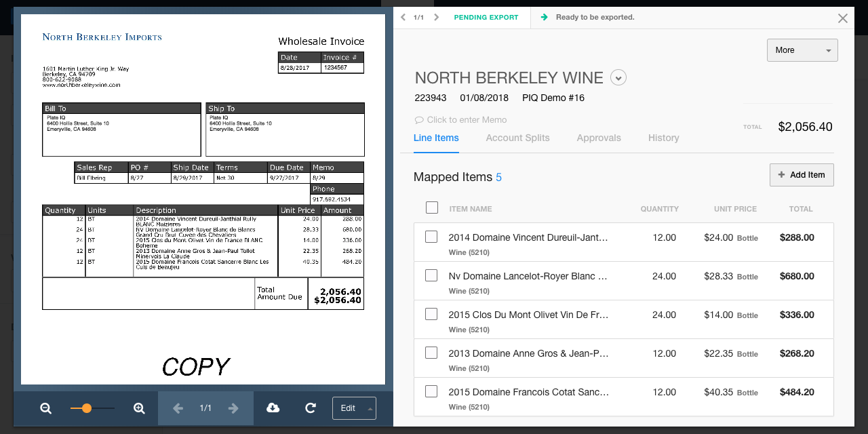Check the 2015 Domaine Francois Cotat item
The image size is (868, 434).
pyautogui.click(x=431, y=391)
